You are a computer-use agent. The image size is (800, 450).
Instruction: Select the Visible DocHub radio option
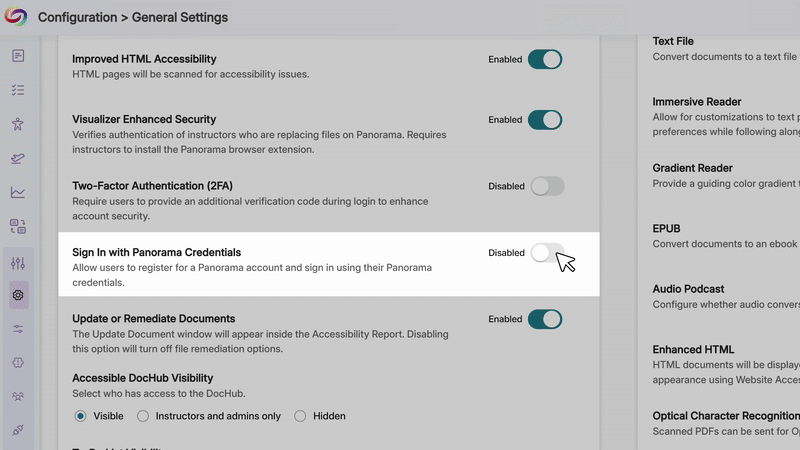tap(80, 416)
